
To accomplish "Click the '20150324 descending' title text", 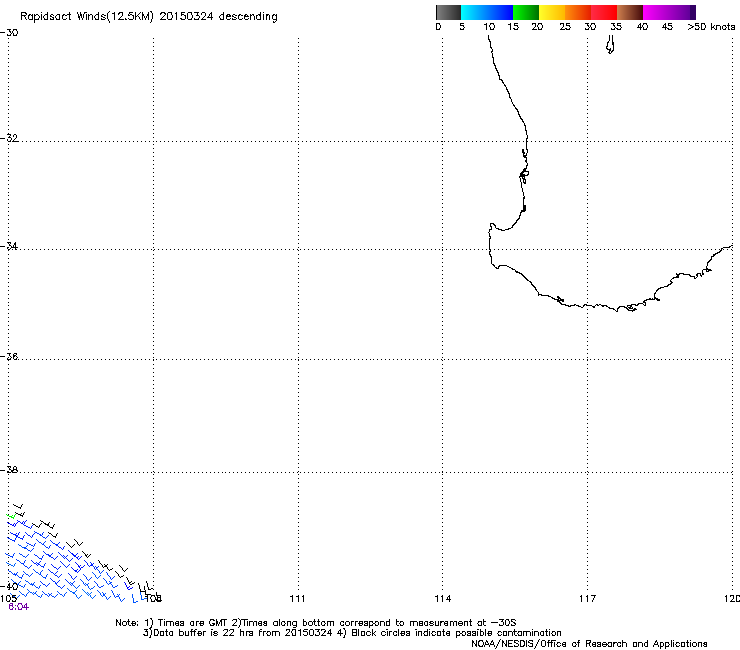I will 219,17.
